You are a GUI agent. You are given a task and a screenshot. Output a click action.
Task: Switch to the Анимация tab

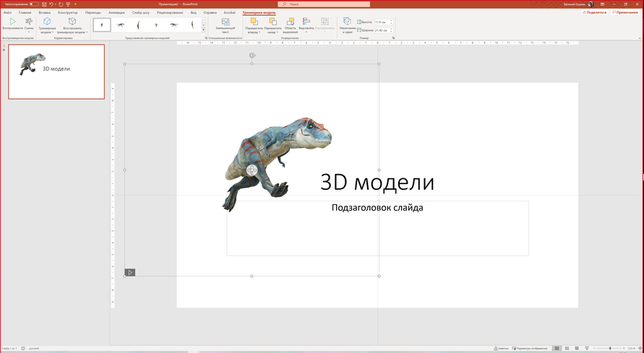coord(116,12)
